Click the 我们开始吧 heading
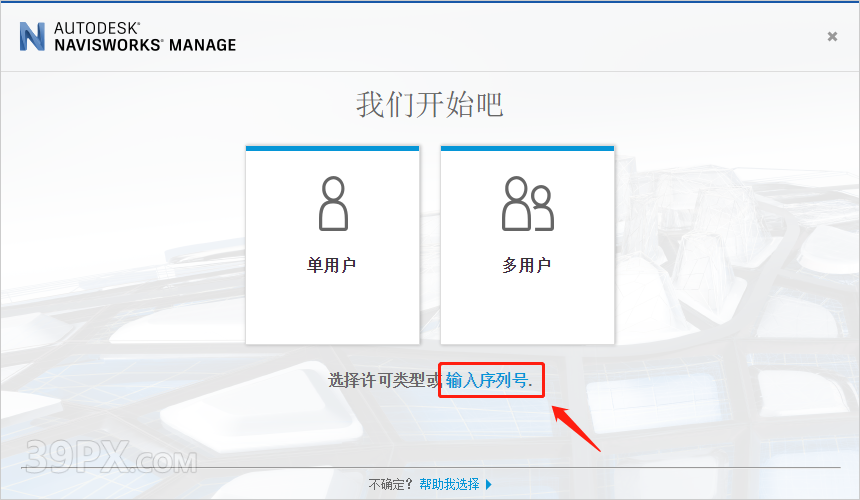This screenshot has height=500, width=860. point(430,104)
